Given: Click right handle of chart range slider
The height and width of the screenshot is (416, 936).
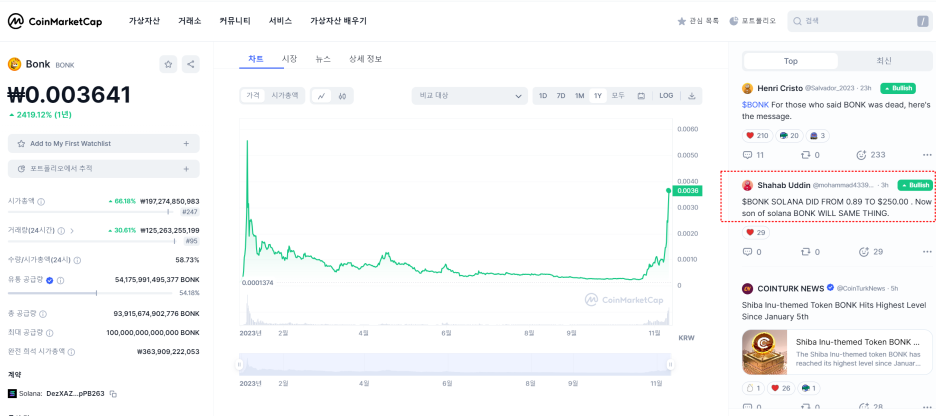Looking at the screenshot, I should [x=670, y=364].
